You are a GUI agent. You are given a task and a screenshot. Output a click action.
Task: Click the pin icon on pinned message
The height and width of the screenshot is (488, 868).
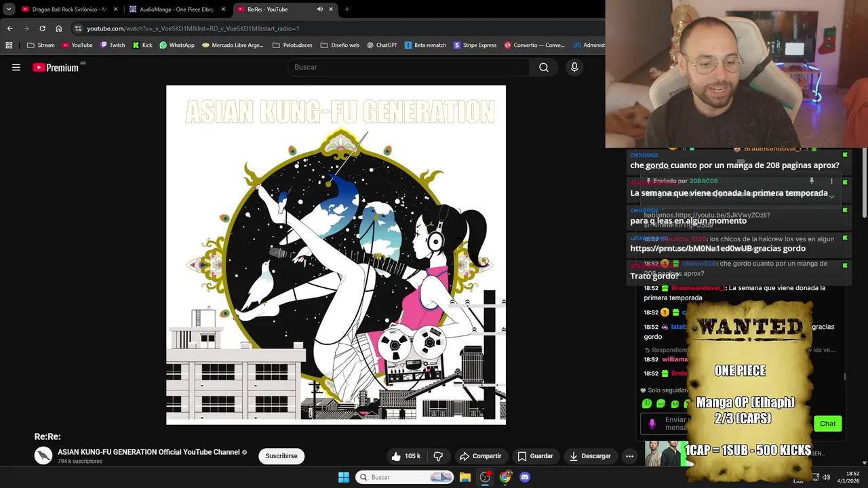[x=811, y=181]
